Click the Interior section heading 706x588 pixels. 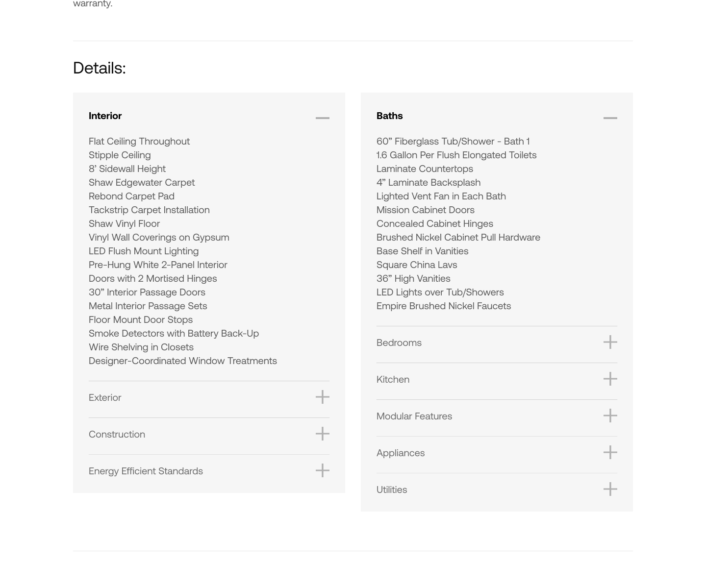pyautogui.click(x=105, y=116)
